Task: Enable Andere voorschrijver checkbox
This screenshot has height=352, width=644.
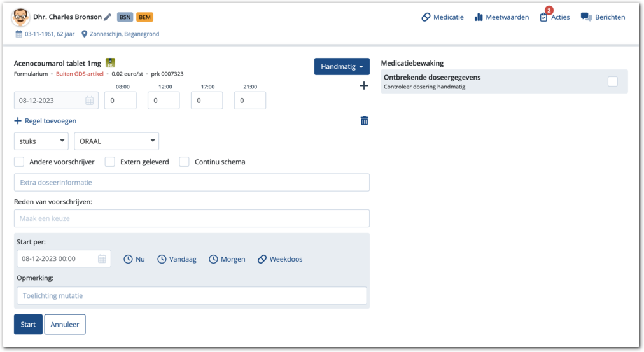Action: coord(20,162)
